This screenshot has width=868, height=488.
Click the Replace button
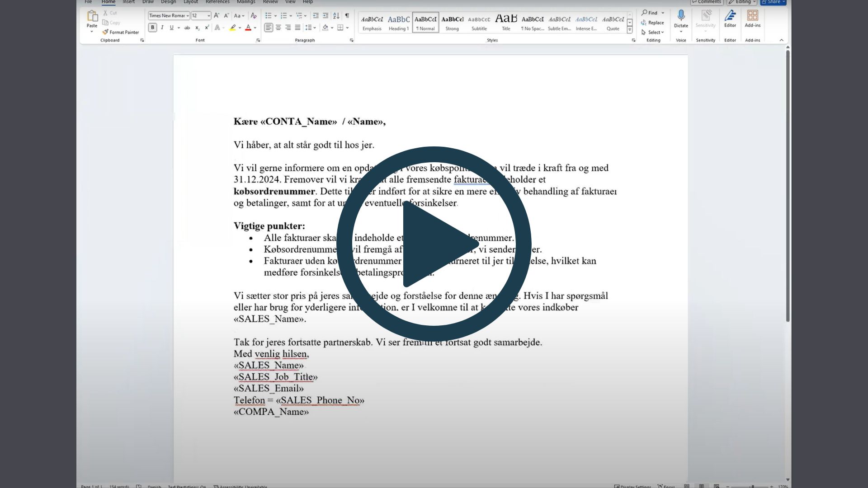[652, 23]
